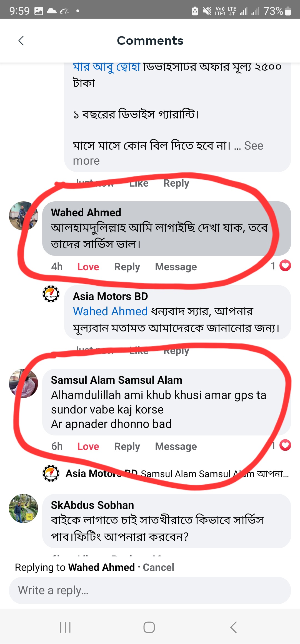Open Samsul Alam's profile picture

click(x=23, y=383)
